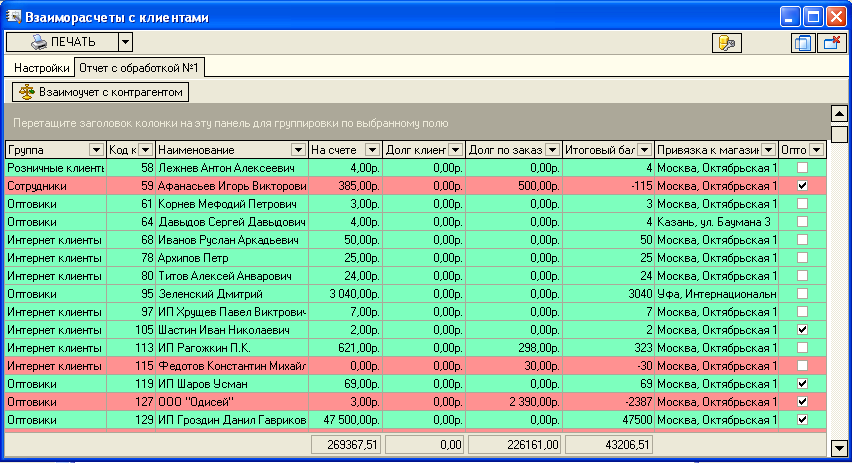Click the 2 390,00р. order debt cell
The image size is (854, 463).
point(514,401)
